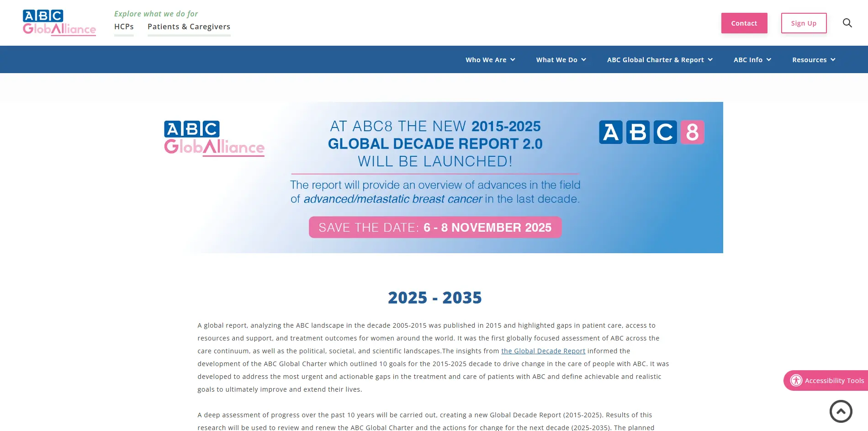Click the 2025 - 2035 heading
The height and width of the screenshot is (431, 868).
coord(434,298)
